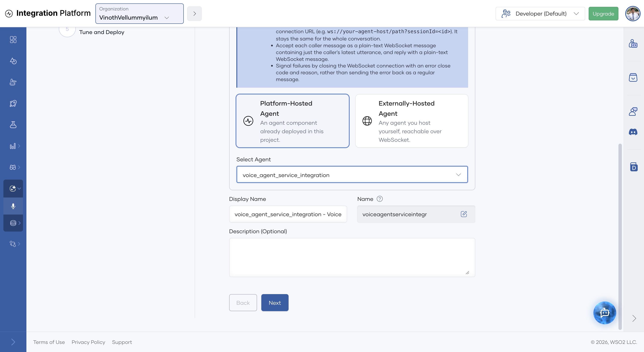Open the Discord icon in right panel

pyautogui.click(x=633, y=132)
